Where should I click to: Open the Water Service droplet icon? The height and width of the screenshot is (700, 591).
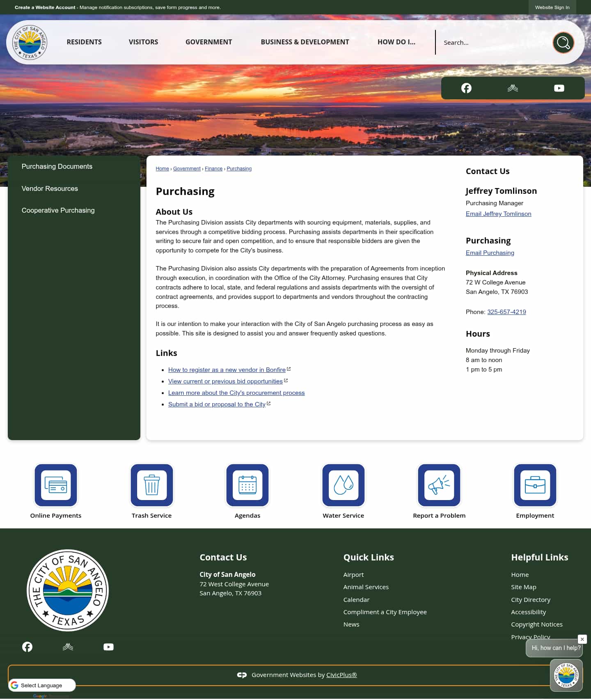click(344, 485)
